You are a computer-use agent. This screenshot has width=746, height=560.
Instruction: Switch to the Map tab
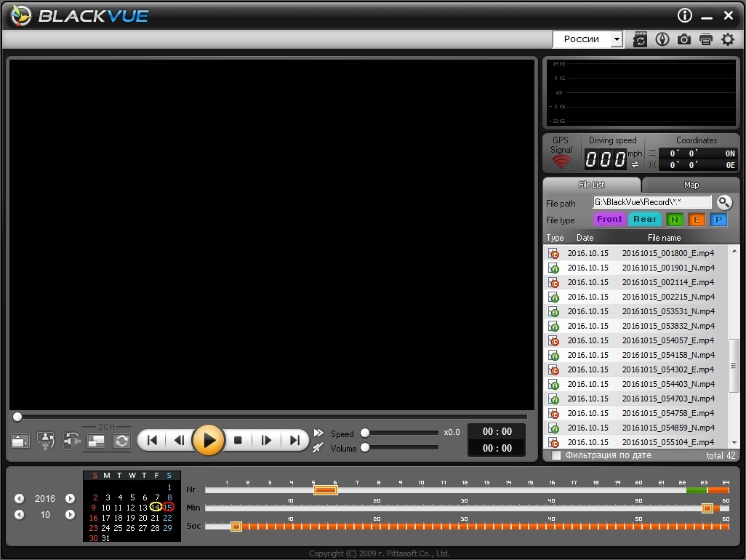tap(691, 185)
